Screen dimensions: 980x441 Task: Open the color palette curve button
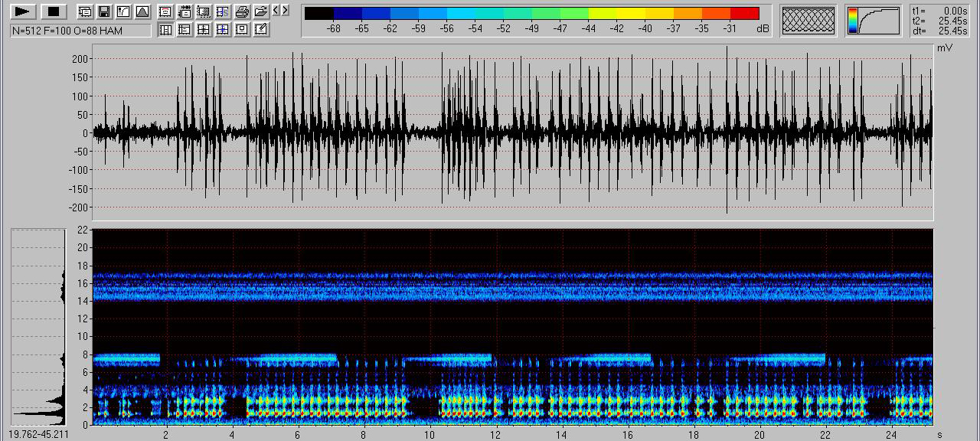874,21
